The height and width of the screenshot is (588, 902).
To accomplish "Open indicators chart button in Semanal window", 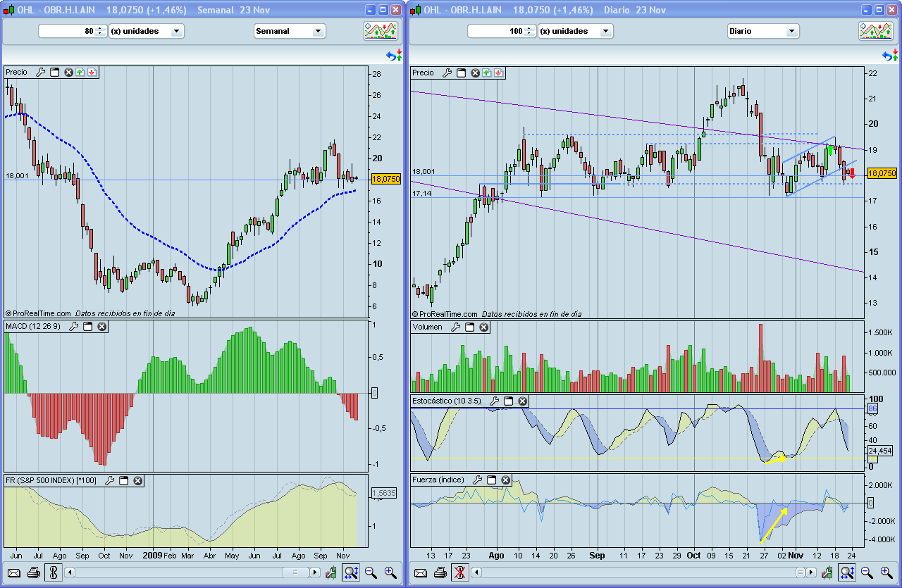I will pyautogui.click(x=381, y=31).
